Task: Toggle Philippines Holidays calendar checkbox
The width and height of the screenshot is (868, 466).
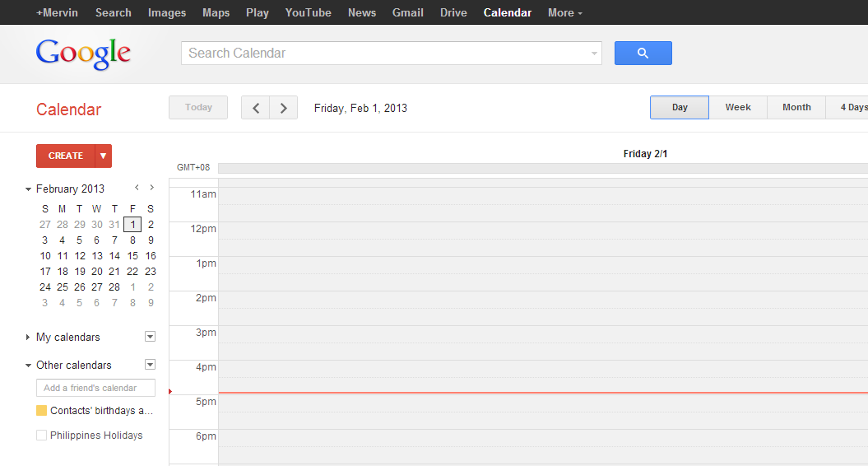Action: click(x=41, y=435)
